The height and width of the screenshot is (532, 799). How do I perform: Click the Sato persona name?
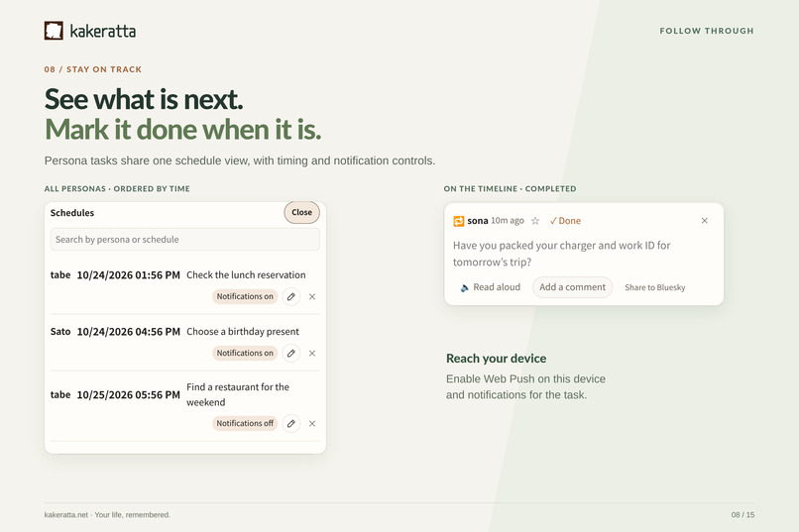pos(60,332)
